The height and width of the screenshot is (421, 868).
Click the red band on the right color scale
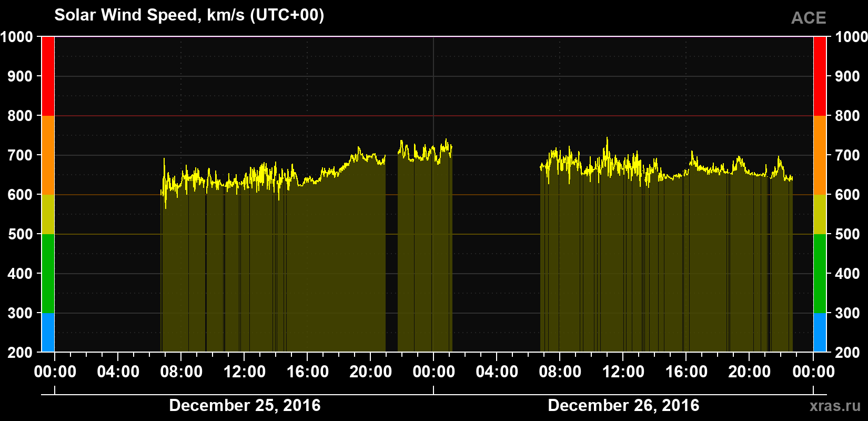point(820,76)
